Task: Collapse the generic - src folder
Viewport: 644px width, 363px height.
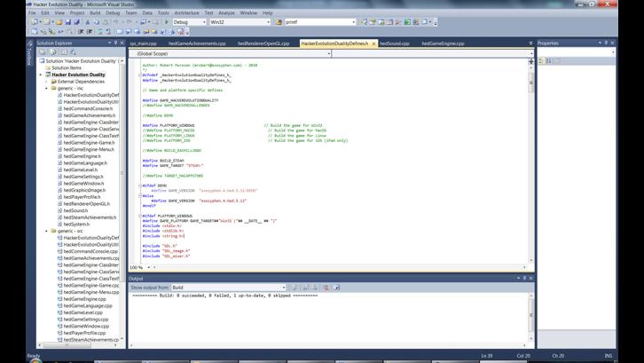Action: click(x=46, y=231)
